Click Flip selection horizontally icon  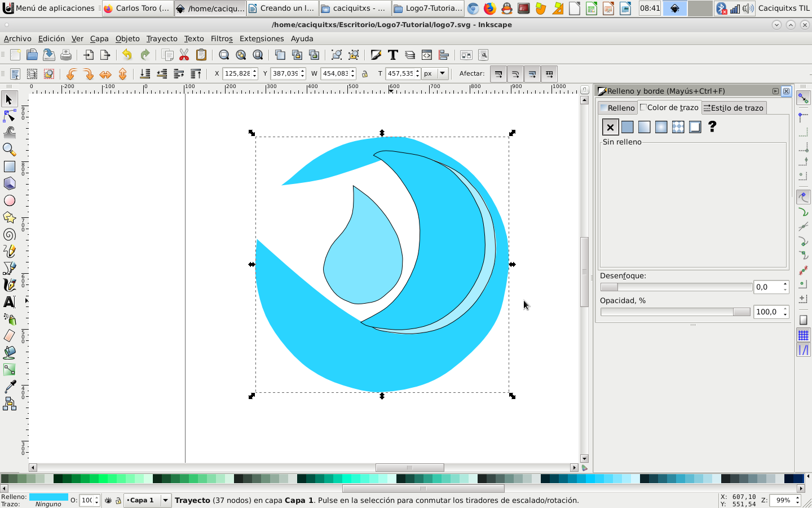coord(105,74)
